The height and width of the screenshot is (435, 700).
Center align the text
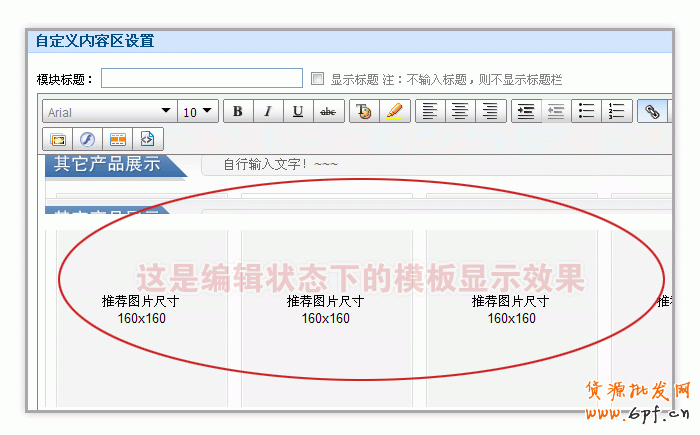tap(459, 112)
